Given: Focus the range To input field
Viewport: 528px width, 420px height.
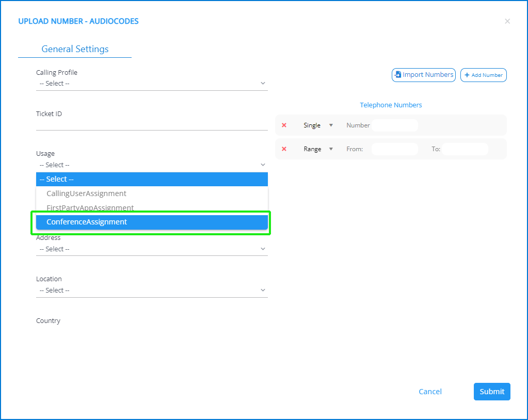Looking at the screenshot, I should 465,149.
